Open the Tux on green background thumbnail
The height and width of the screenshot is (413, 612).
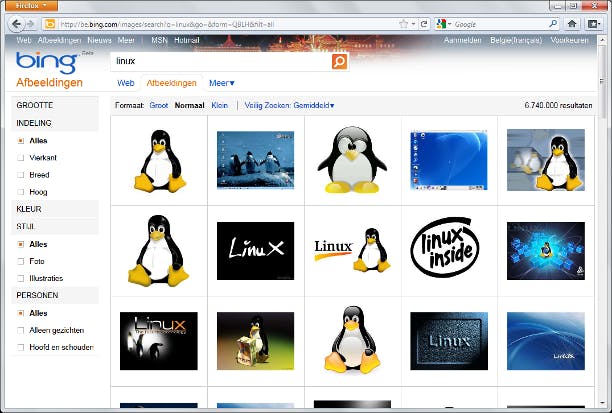255,341
